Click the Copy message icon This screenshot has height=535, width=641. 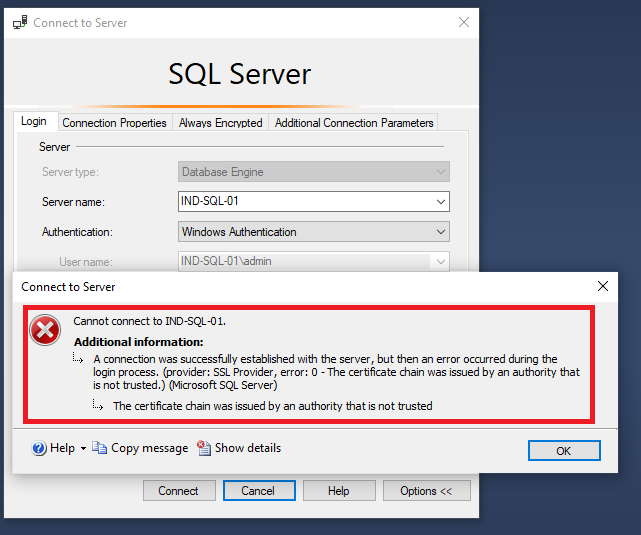tap(99, 448)
